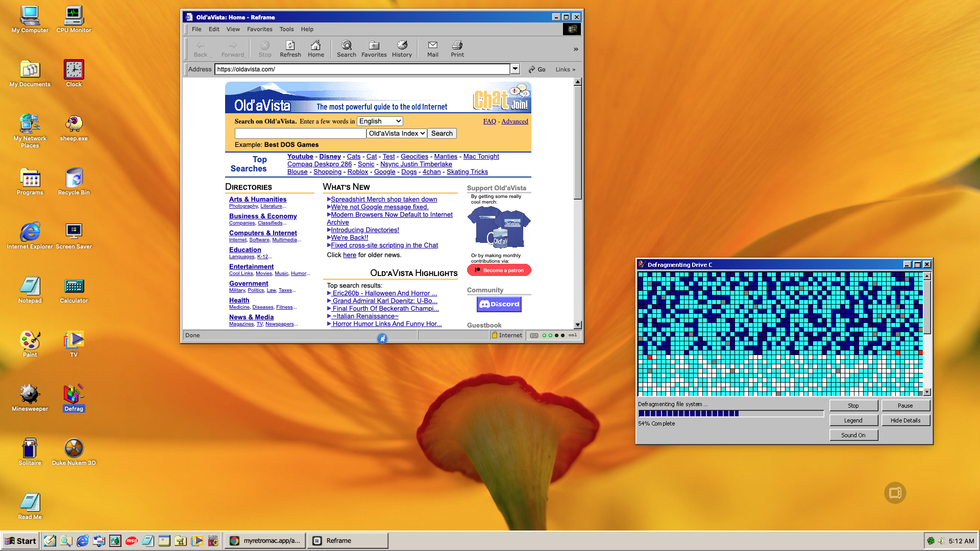The width and height of the screenshot is (980, 551).
Task: Launch Minesweeper from the desktop
Action: [30, 398]
